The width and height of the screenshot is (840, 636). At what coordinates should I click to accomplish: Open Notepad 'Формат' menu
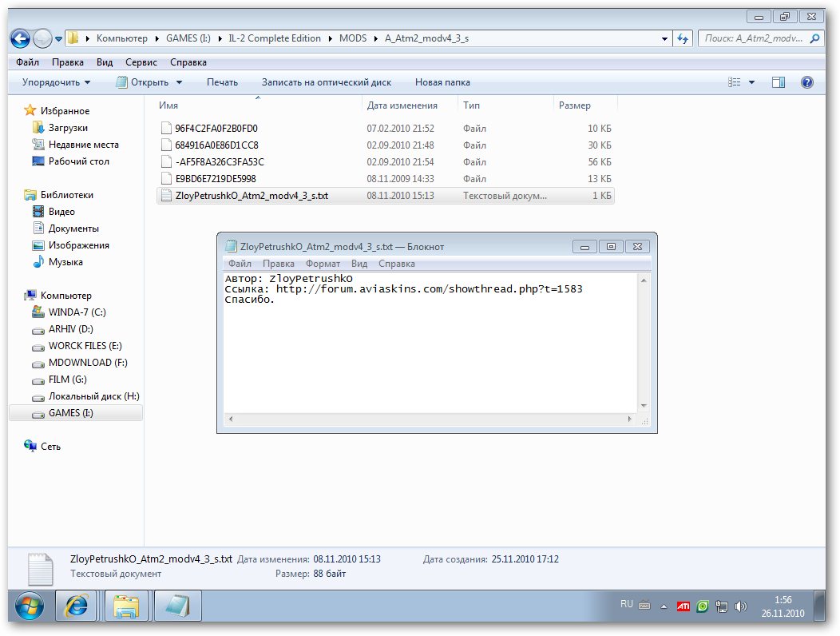(323, 264)
